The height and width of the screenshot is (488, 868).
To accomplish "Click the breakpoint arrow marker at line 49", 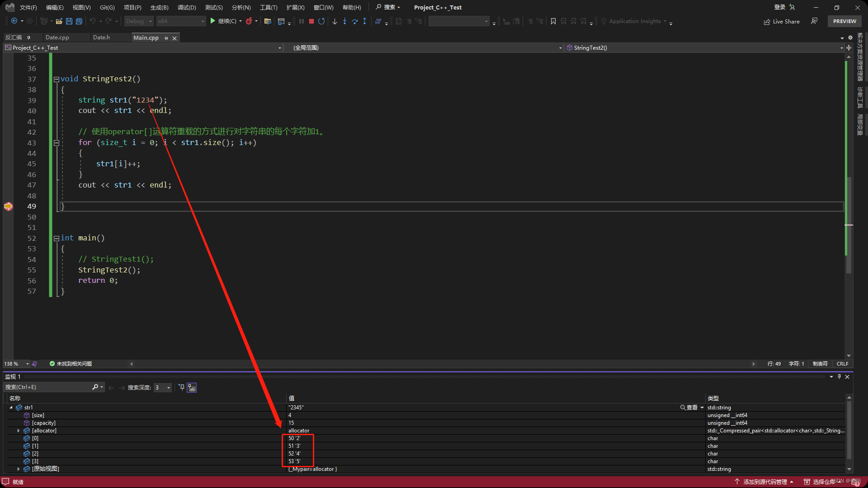I will [x=9, y=206].
